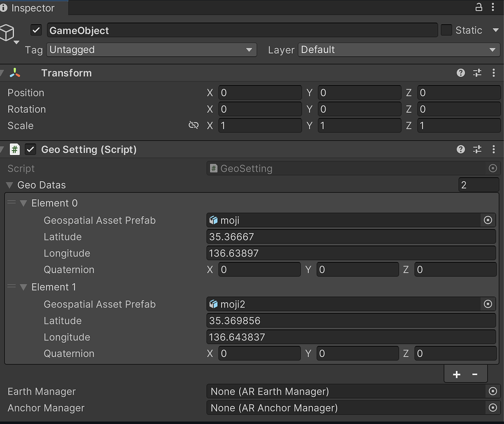Image resolution: width=504 pixels, height=424 pixels.
Task: Open Geo Setting help reference icon
Action: [461, 149]
